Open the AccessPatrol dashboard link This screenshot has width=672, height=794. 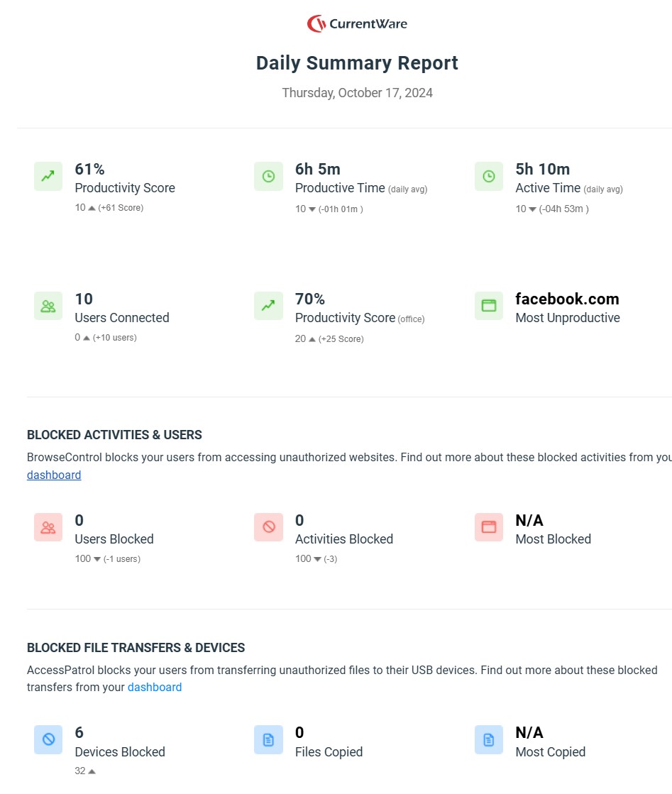tap(155, 687)
